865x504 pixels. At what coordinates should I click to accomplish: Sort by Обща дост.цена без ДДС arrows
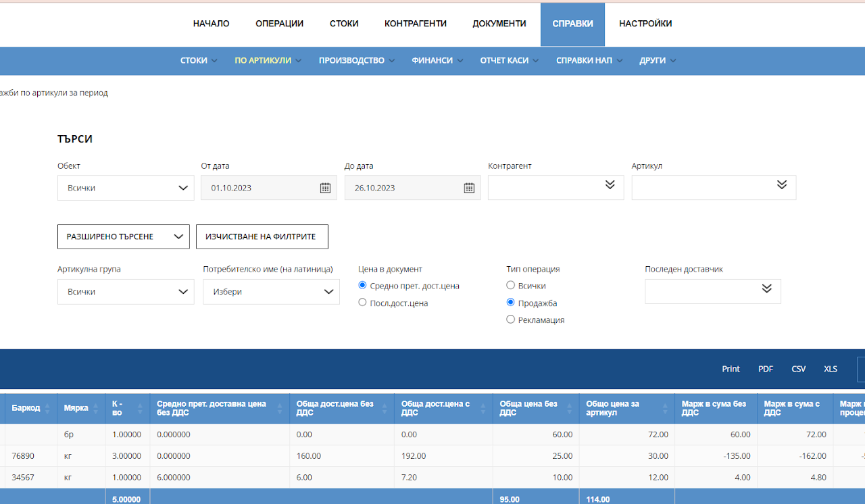point(385,408)
